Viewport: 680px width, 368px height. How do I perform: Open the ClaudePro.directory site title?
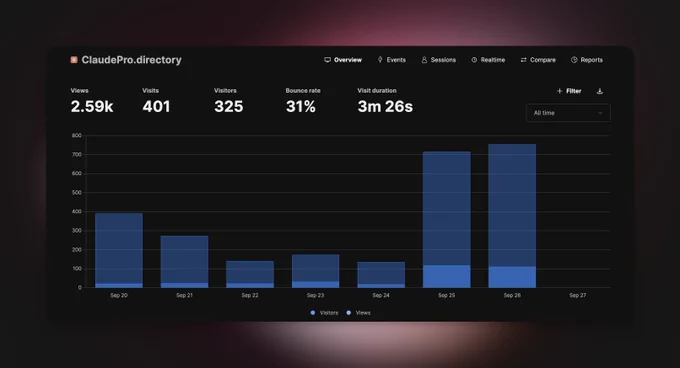pos(131,60)
